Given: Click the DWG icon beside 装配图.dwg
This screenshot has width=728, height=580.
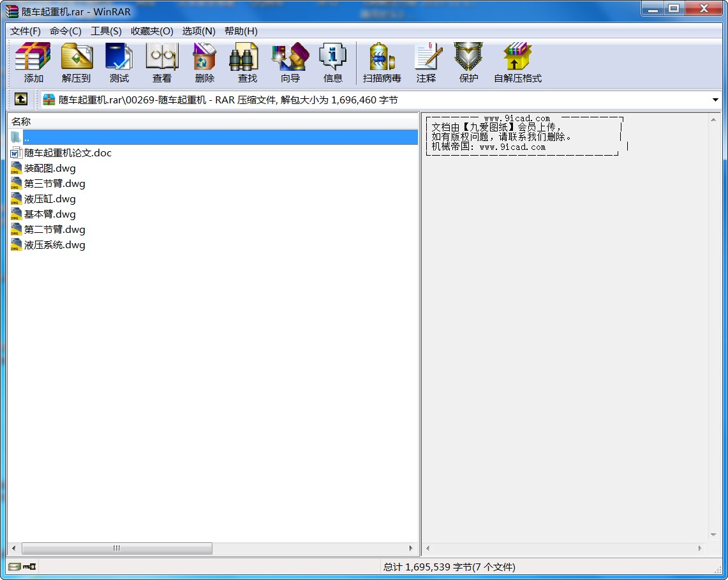Looking at the screenshot, I should tap(16, 168).
